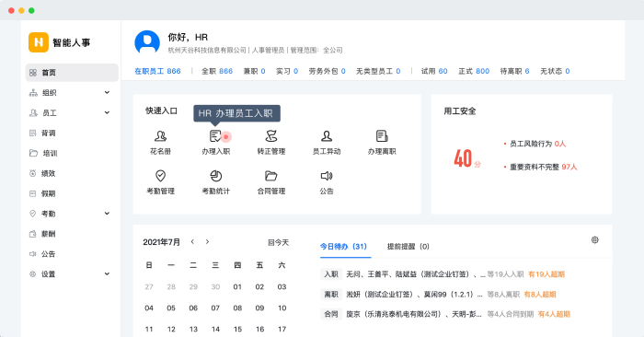This screenshot has width=644, height=337.
Task: Click 劳务外包 0 count
Action: (327, 71)
